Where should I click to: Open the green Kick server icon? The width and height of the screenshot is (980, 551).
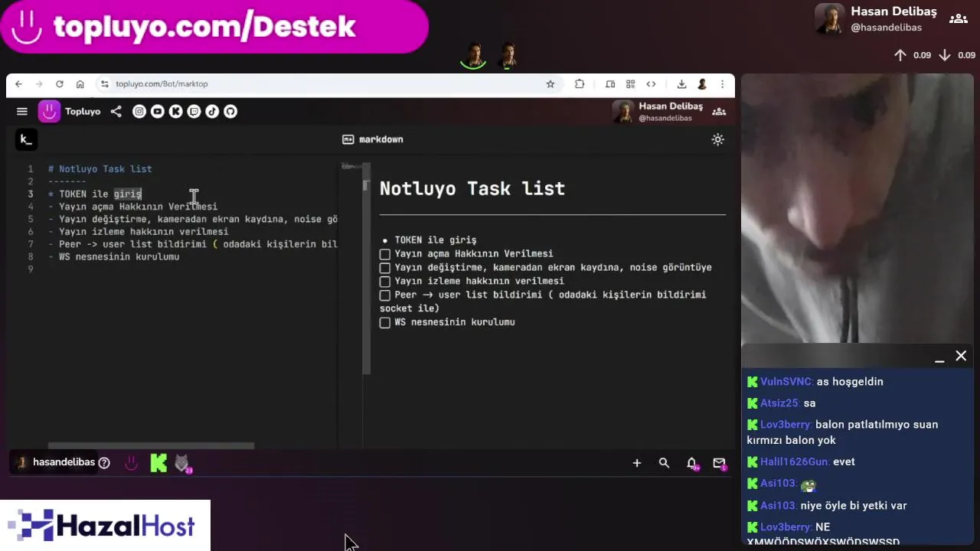(158, 463)
